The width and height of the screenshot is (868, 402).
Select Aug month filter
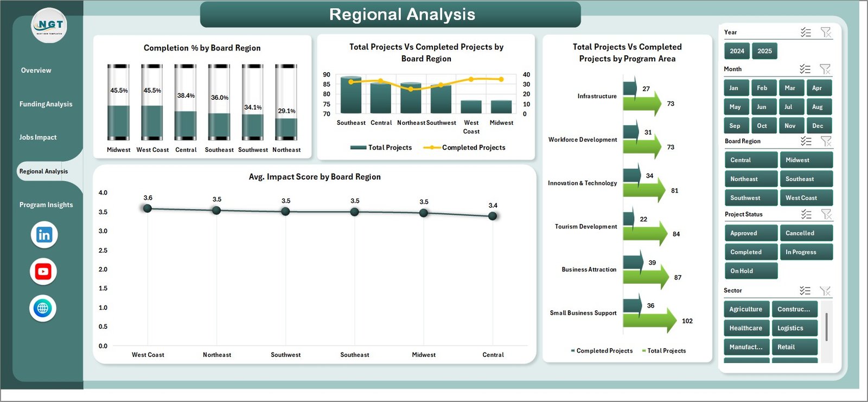click(x=819, y=107)
